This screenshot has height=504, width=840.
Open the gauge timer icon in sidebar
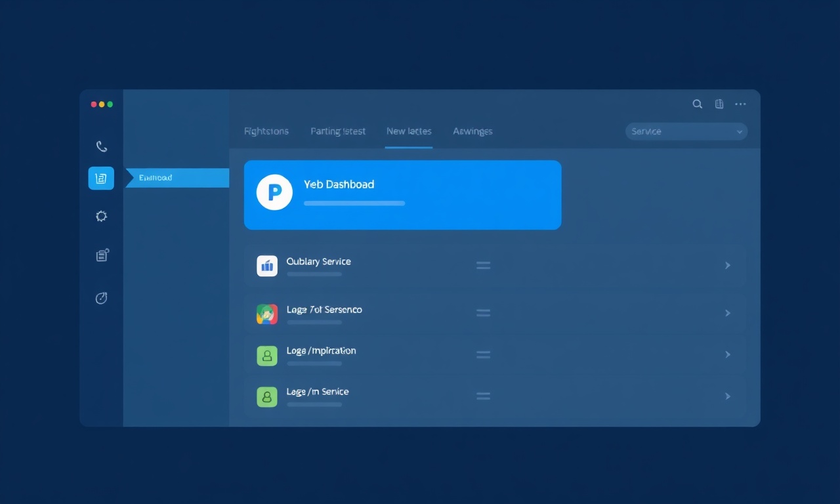pyautogui.click(x=101, y=298)
